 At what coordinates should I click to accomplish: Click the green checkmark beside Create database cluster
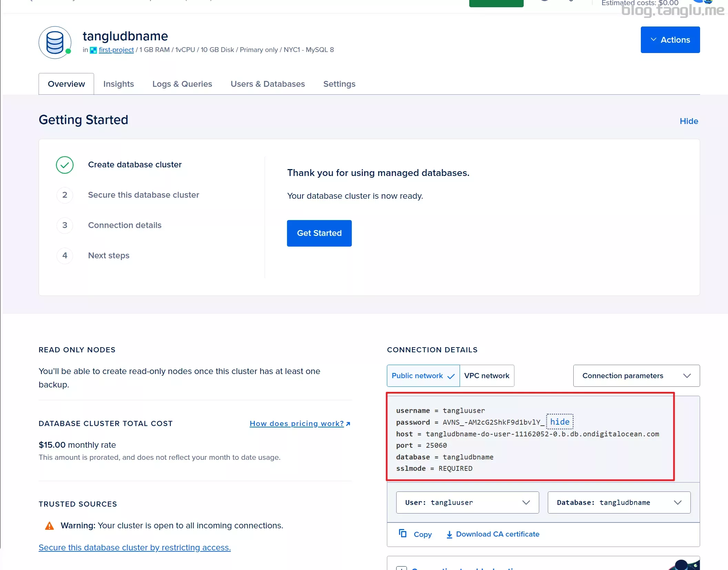[65, 165]
